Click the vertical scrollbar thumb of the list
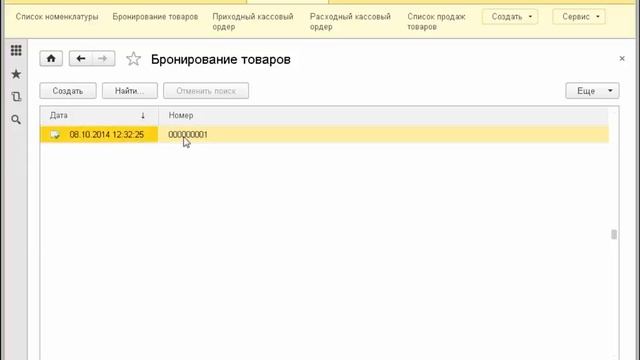Viewport: 640px width, 360px height. pos(613,234)
